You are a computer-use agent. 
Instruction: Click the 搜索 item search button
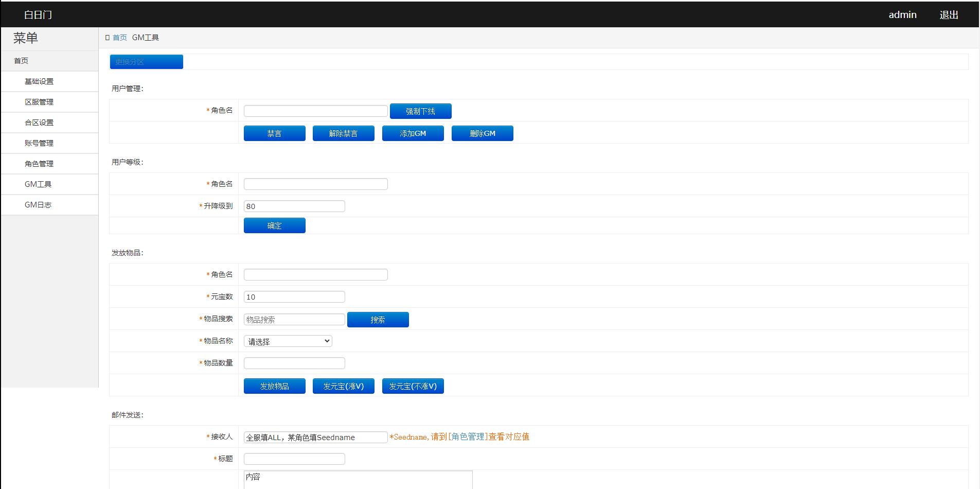click(378, 319)
